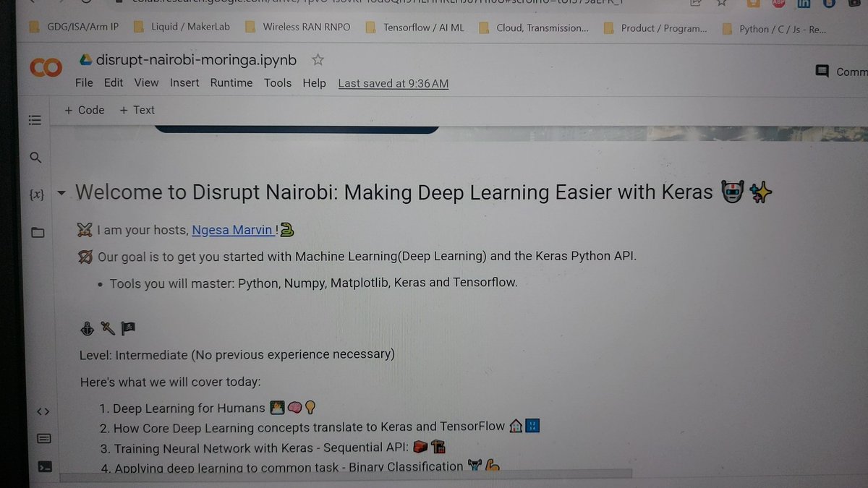Click the share page icon in address bar
The width and height of the screenshot is (868, 488).
tap(694, 3)
